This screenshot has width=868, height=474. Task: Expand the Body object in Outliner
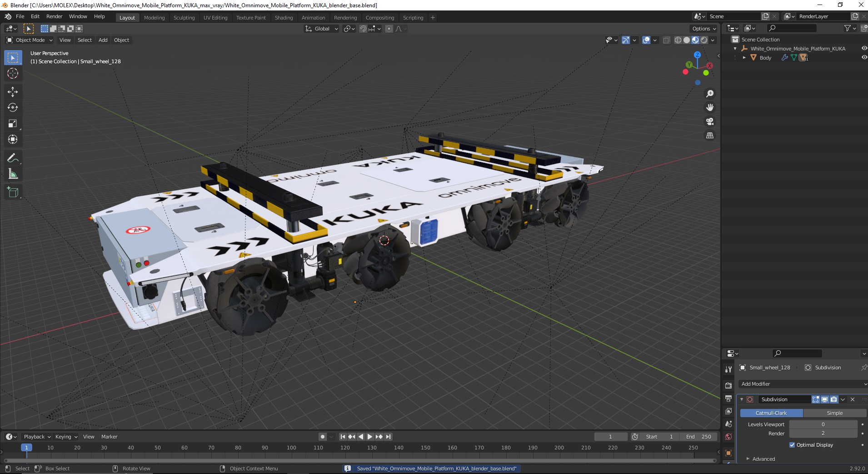[744, 58]
